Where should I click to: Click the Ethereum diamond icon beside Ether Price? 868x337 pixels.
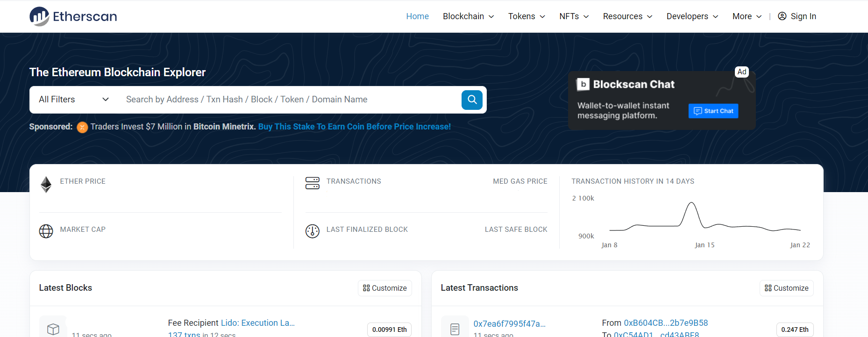click(x=46, y=185)
